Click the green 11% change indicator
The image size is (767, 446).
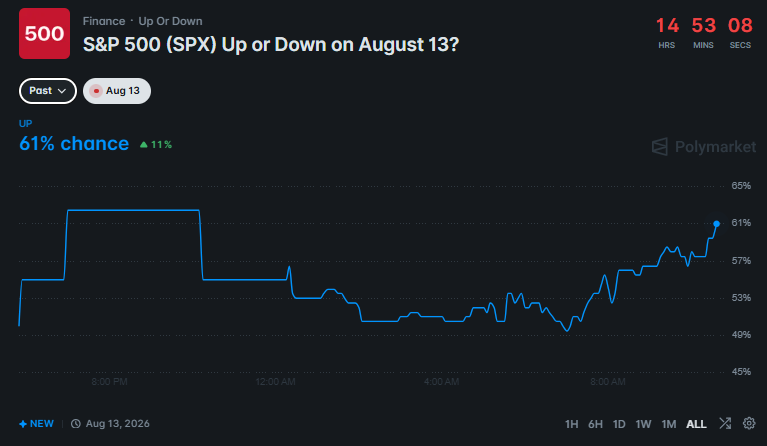tap(156, 145)
